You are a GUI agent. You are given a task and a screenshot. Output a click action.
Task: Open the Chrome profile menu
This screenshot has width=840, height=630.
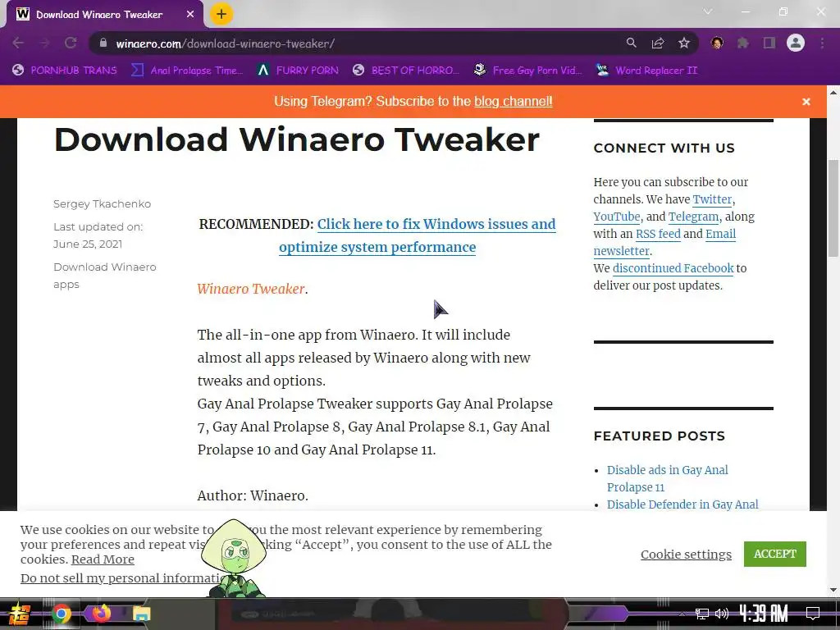click(796, 43)
